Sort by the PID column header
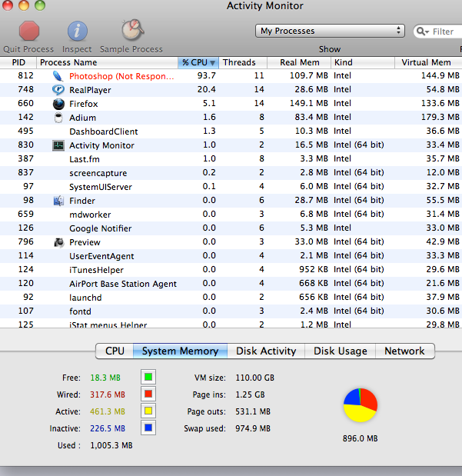462x476 pixels. pos(18,62)
